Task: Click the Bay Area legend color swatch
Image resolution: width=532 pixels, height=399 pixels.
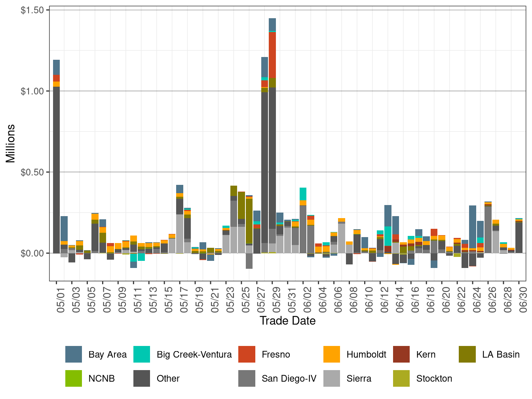Action: point(74,354)
